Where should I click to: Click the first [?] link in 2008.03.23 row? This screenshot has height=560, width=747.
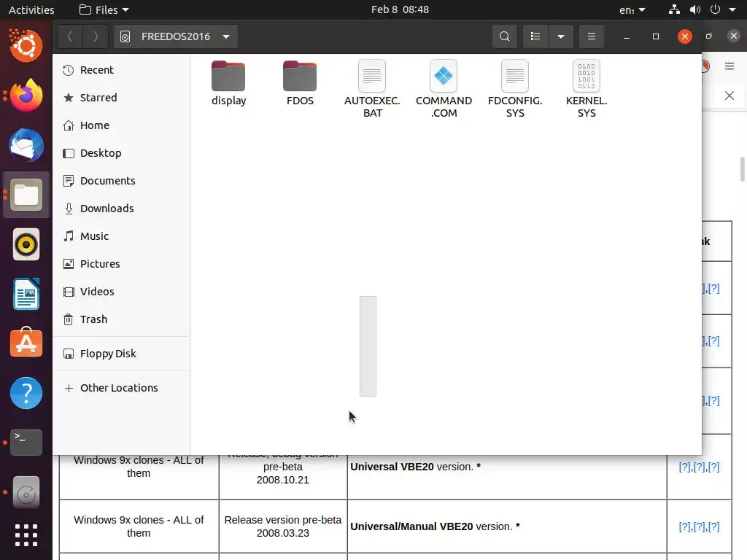coord(684,526)
